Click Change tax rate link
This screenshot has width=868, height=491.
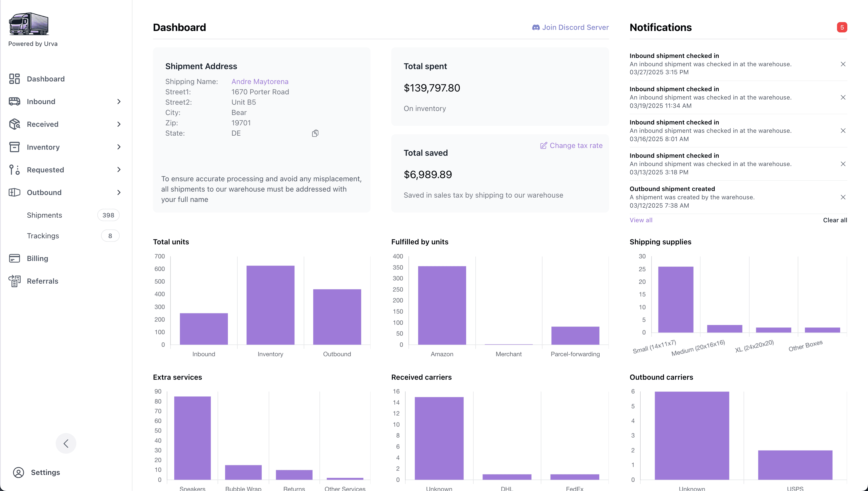571,146
